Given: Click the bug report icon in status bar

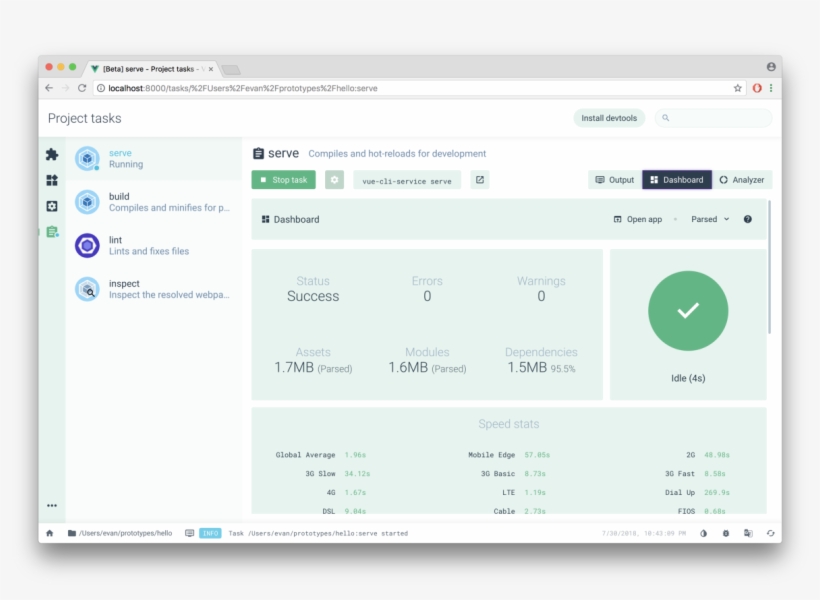Looking at the screenshot, I should (726, 533).
